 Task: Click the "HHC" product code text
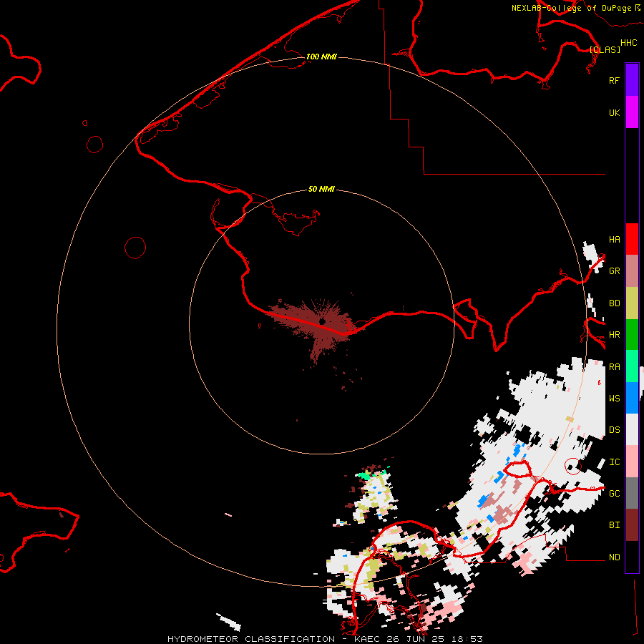coord(629,43)
